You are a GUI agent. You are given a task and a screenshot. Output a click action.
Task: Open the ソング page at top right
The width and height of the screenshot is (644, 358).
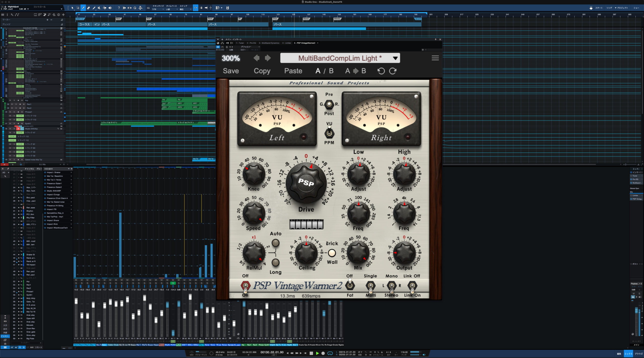click(x=609, y=8)
